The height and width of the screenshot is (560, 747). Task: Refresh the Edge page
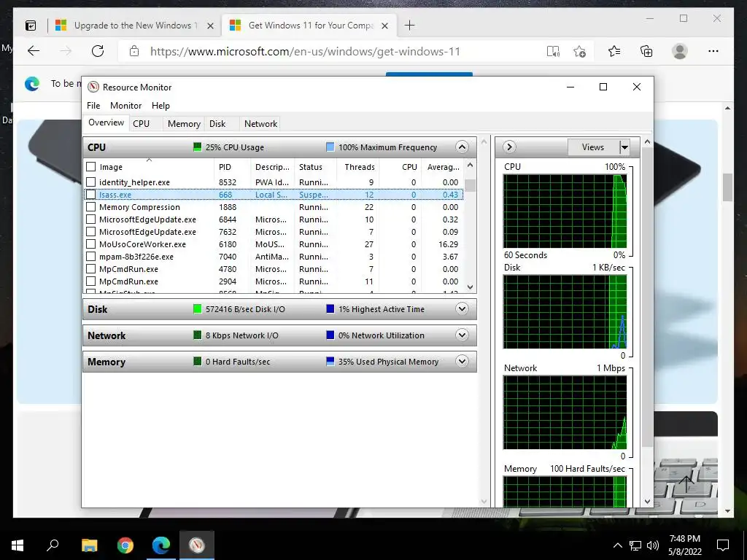click(x=98, y=52)
